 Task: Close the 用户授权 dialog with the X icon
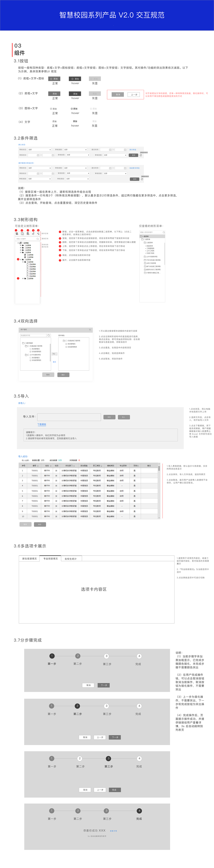(90, 330)
